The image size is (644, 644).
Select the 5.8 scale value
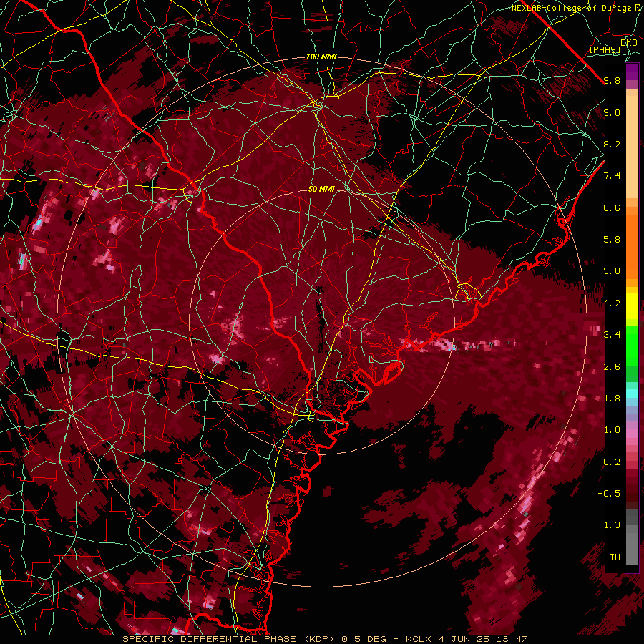pyautogui.click(x=612, y=240)
